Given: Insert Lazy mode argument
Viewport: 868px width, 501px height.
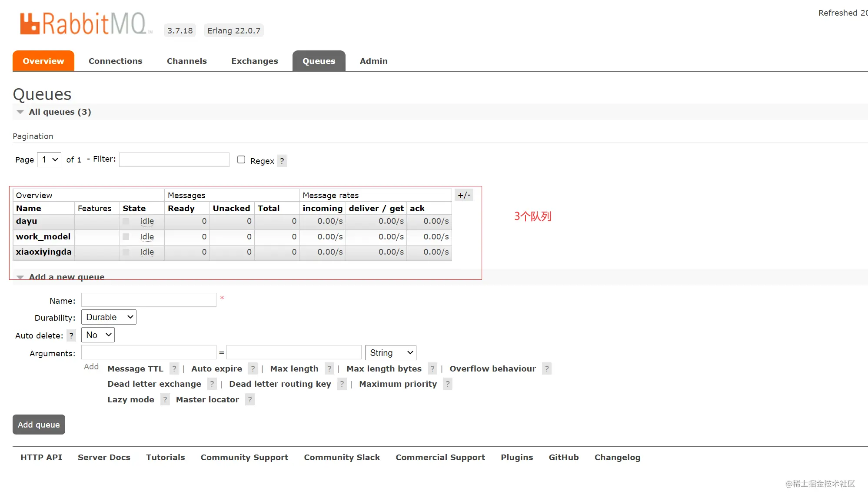Looking at the screenshot, I should 131,400.
